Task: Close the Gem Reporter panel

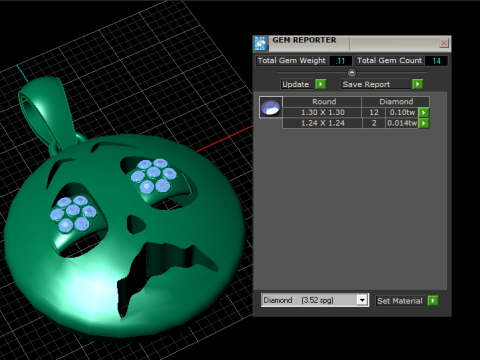Action: click(x=444, y=43)
